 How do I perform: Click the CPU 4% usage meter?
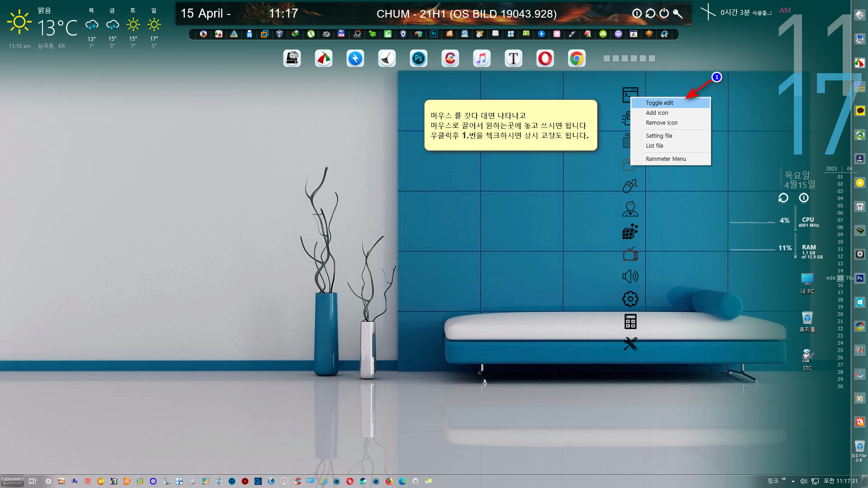(x=775, y=221)
